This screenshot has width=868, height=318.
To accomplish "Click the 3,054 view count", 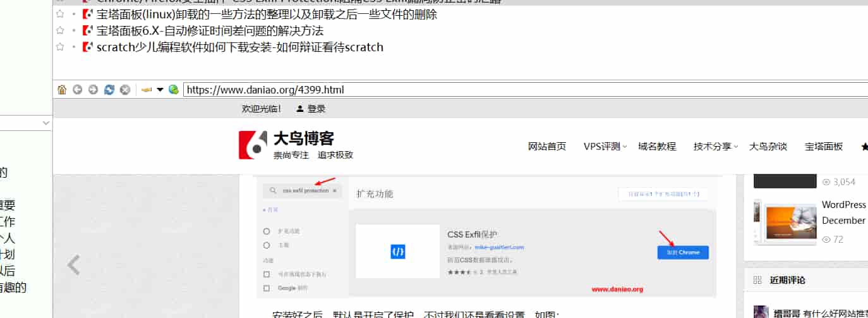I will (x=845, y=182).
